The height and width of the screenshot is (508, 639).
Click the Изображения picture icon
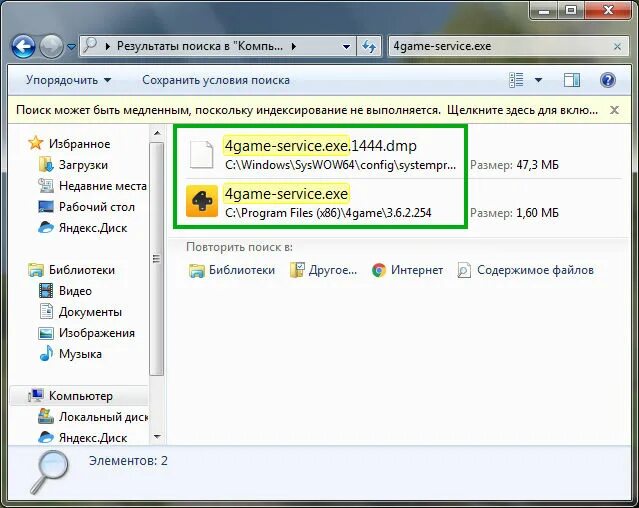click(46, 333)
